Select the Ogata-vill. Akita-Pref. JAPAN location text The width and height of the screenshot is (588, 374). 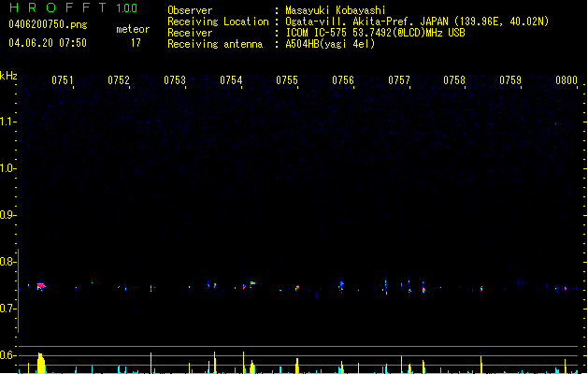[417, 22]
